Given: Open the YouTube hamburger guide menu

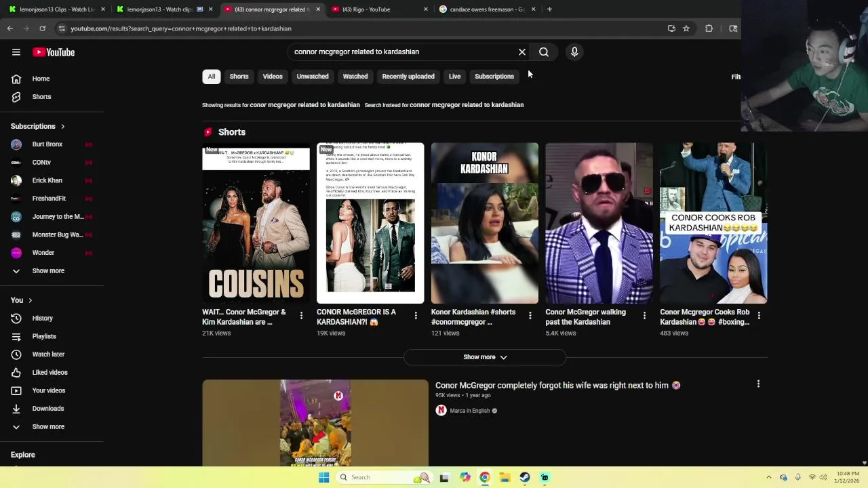Looking at the screenshot, I should point(16,52).
